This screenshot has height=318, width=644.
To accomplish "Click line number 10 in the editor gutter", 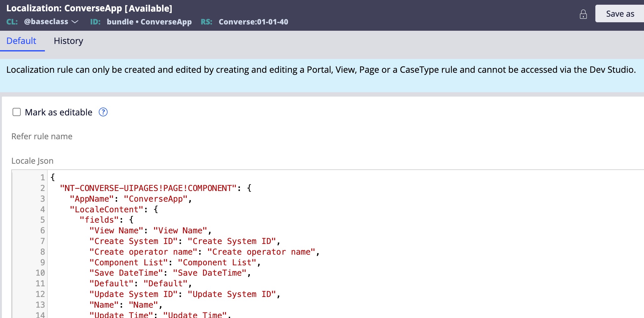I will 40,273.
